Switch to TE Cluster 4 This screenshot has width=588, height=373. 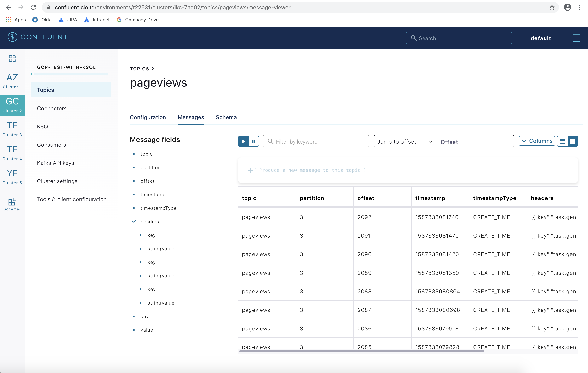point(12,153)
